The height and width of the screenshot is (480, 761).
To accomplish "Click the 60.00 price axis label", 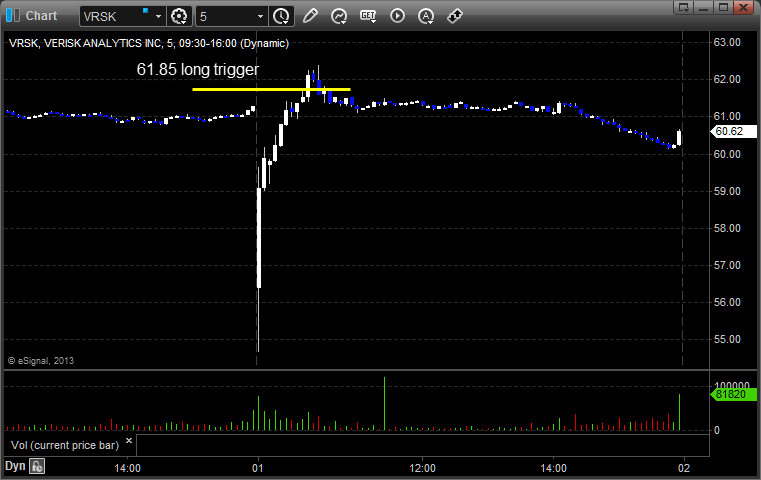I will (x=727, y=154).
